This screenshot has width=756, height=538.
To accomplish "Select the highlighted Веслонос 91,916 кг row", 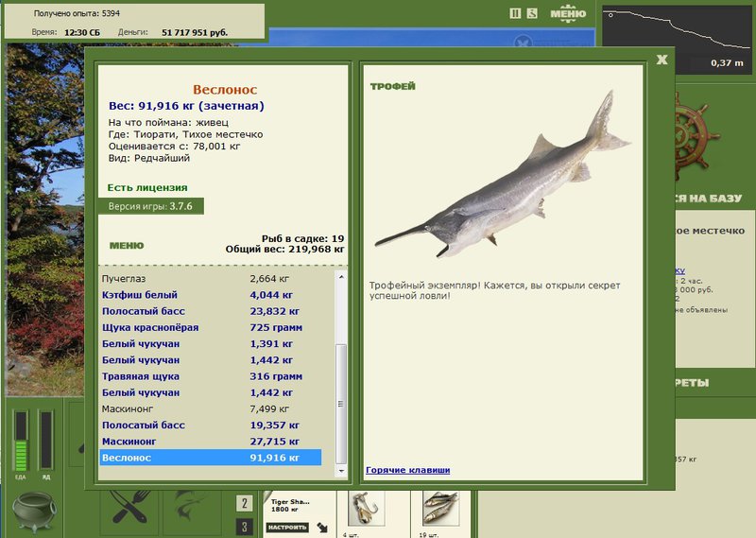I will tap(210, 458).
